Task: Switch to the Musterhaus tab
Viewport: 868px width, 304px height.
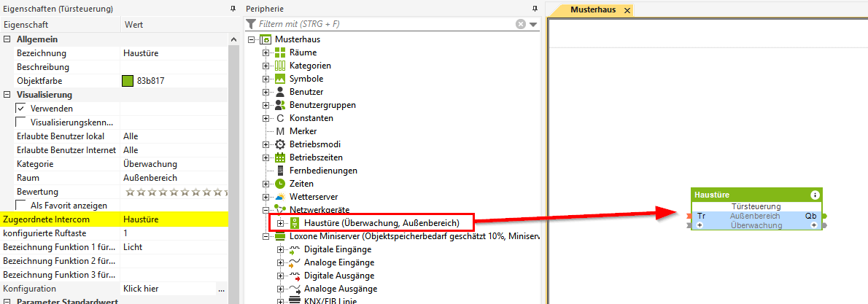Action: [591, 9]
